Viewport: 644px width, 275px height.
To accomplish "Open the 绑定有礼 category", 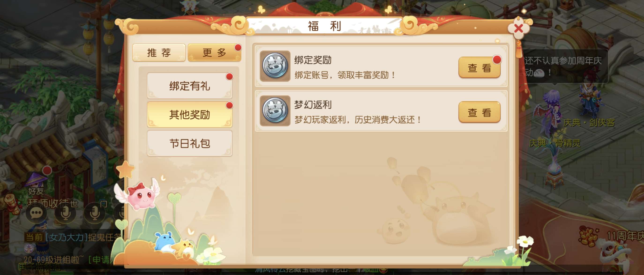I will click(190, 86).
